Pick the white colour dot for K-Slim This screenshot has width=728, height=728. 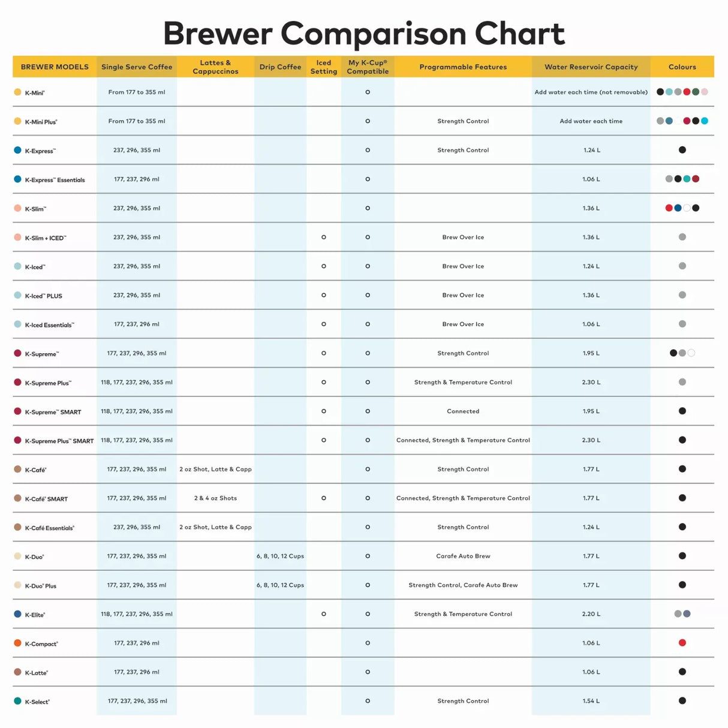pos(687,208)
